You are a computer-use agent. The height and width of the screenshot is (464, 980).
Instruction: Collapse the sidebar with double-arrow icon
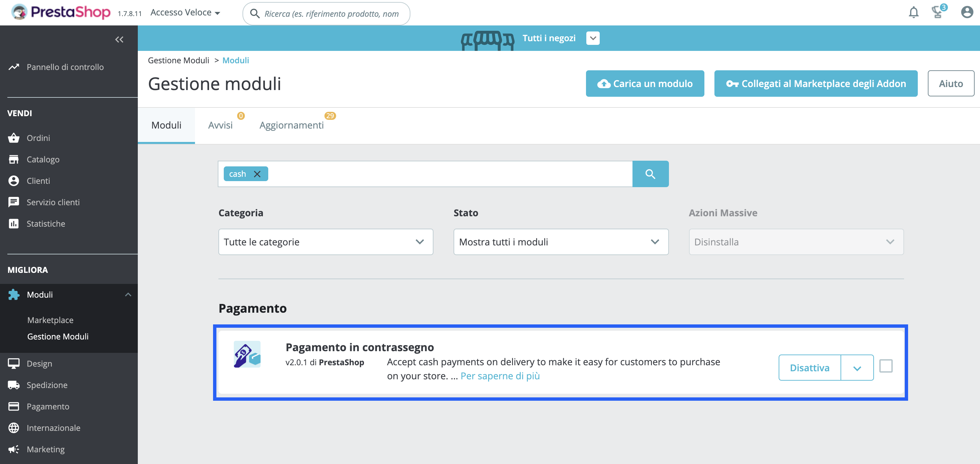(119, 39)
